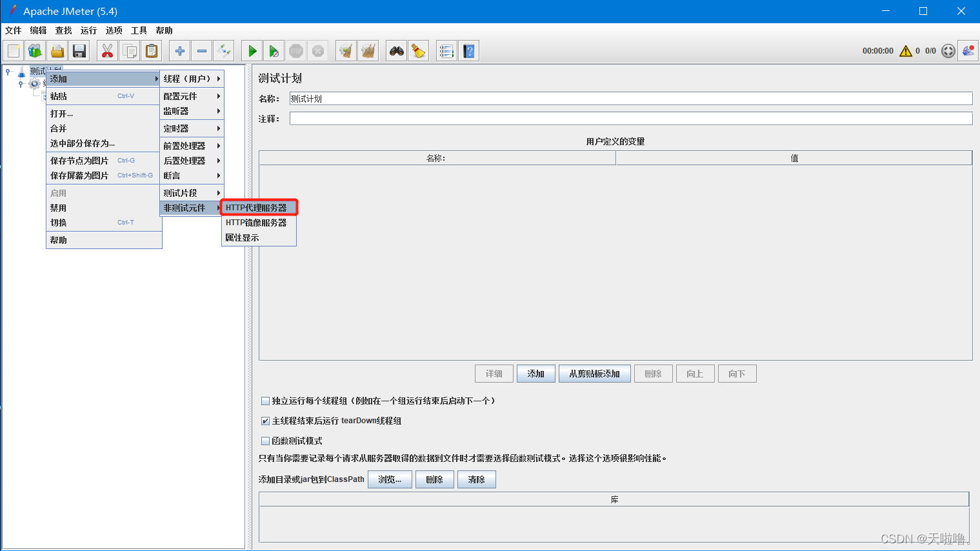Open the Templates icon in toolbar
The height and width of the screenshot is (551, 980).
tap(35, 51)
